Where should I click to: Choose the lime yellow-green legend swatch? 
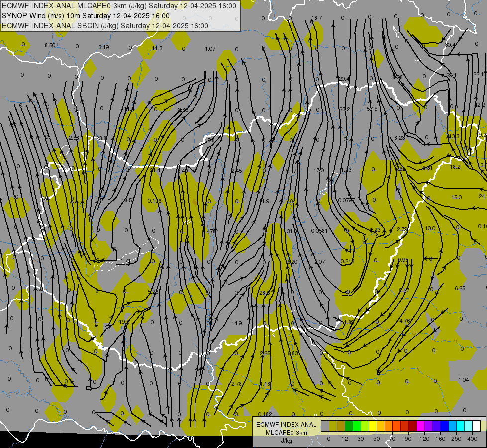coord(365,426)
